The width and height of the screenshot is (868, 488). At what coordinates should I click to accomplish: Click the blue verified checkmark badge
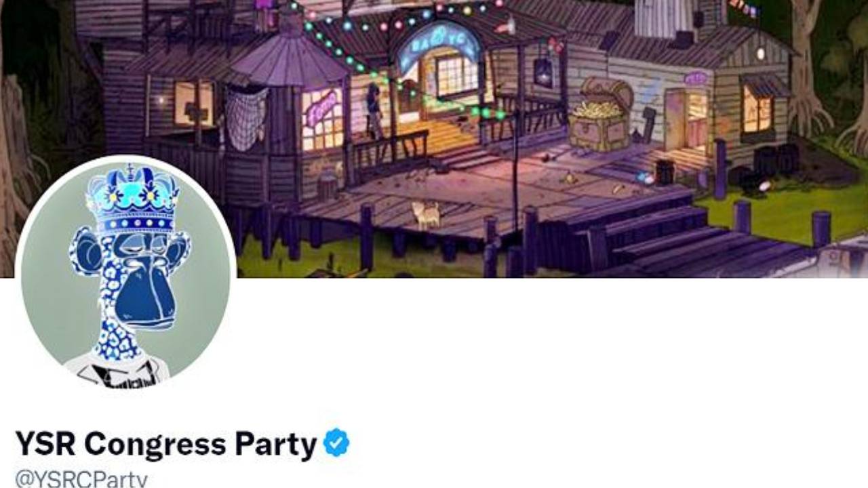(x=336, y=443)
